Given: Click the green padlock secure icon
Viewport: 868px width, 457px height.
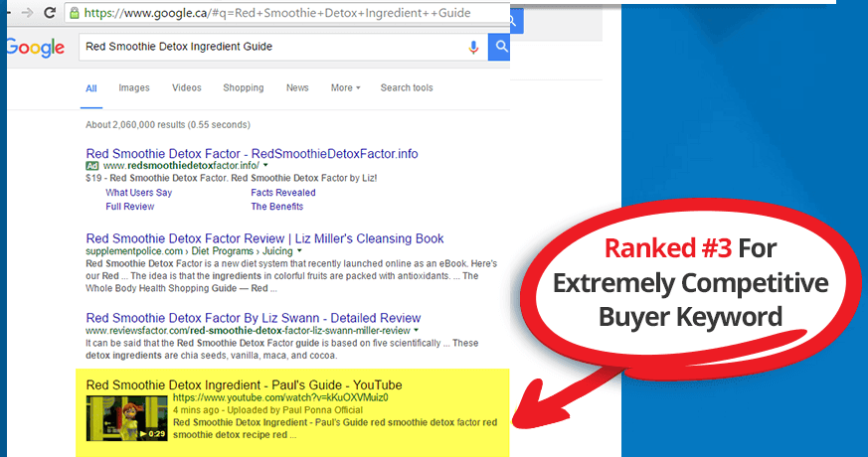Looking at the screenshot, I should tap(75, 13).
